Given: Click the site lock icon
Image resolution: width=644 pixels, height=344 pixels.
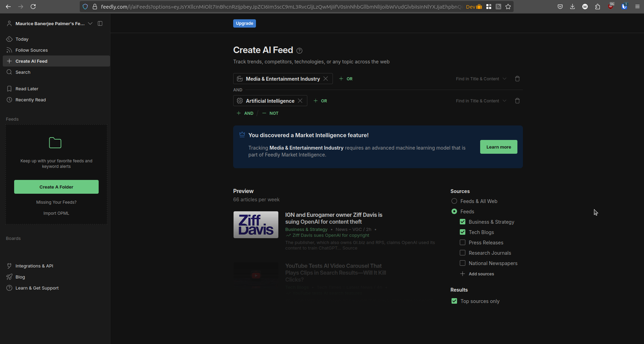Looking at the screenshot, I should click(x=95, y=7).
